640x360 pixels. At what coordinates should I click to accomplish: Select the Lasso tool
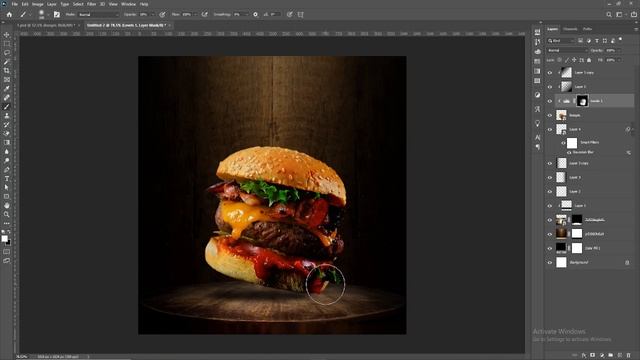[7, 53]
